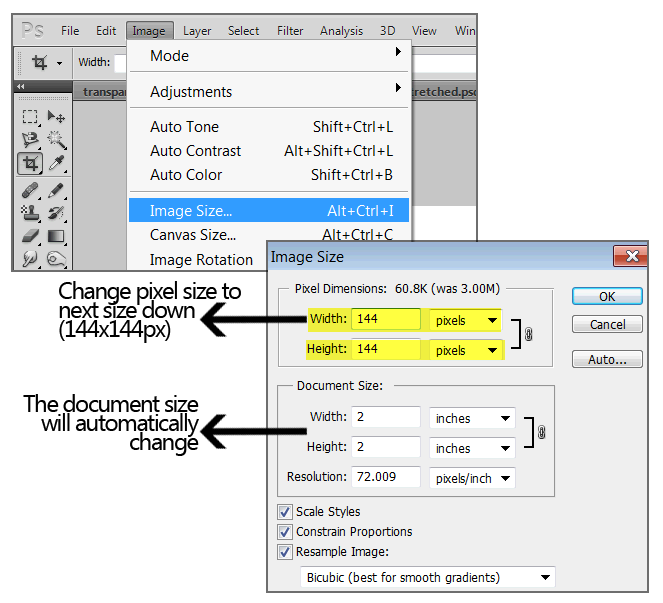Image resolution: width=663 pixels, height=603 pixels.
Task: Choose Canvas Size... menu entry
Action: click(x=269, y=233)
